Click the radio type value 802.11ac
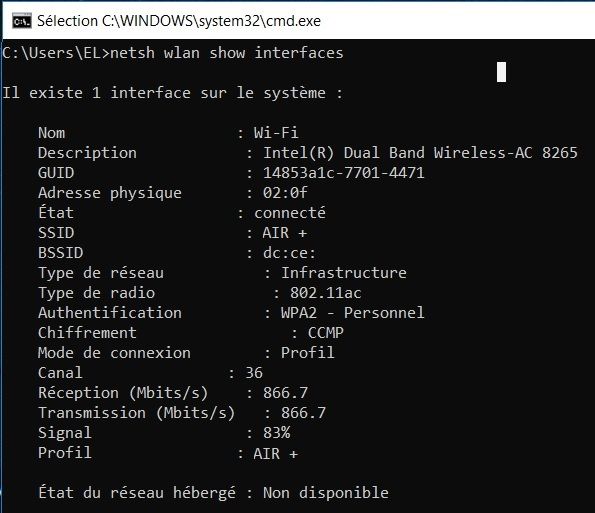Viewport: 595px width, 513px height. click(326, 293)
